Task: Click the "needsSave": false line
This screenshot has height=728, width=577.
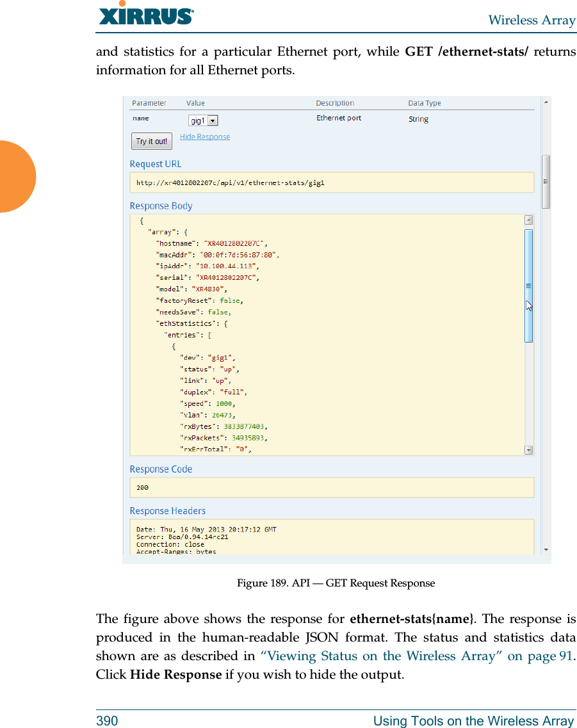Action: (x=193, y=312)
